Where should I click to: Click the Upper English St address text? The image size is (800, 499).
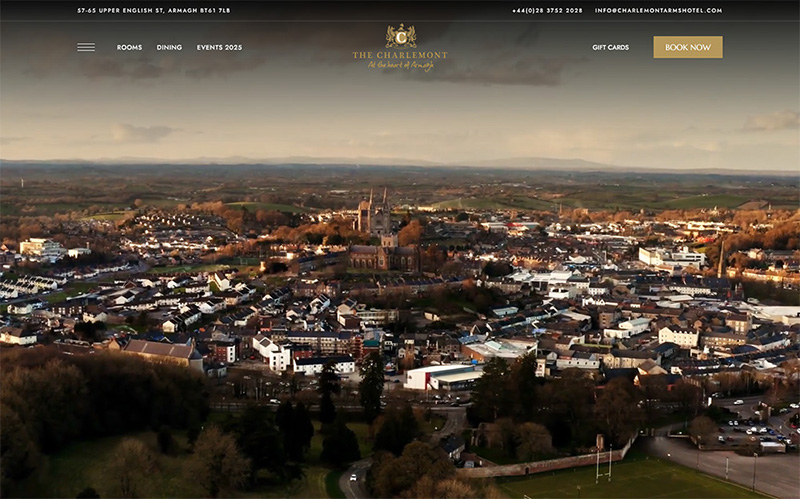[x=153, y=10]
